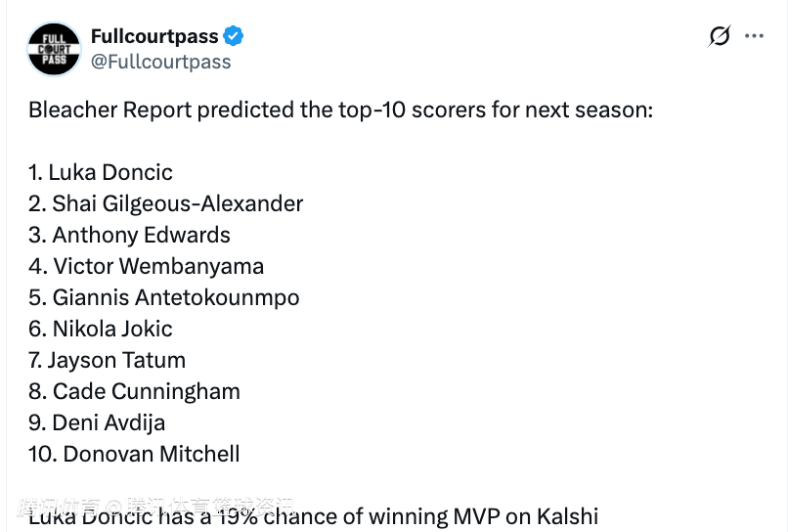
Task: Visit the @Fullcourtpass handle link
Action: point(160,62)
